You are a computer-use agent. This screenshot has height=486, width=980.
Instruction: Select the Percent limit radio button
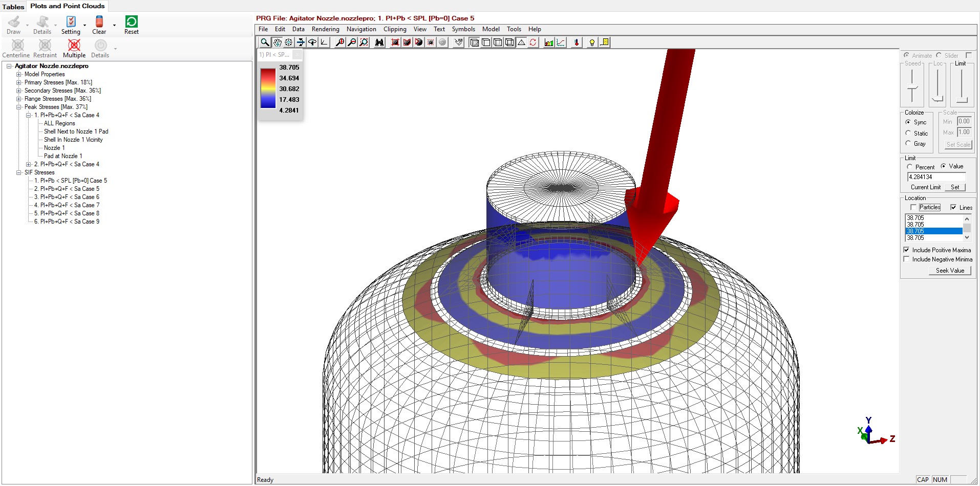(910, 167)
